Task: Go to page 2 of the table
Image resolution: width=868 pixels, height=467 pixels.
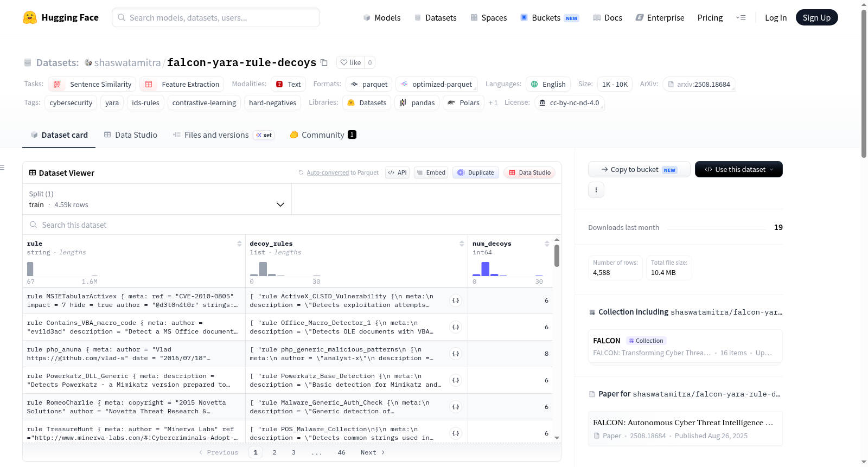Action: [x=275, y=452]
